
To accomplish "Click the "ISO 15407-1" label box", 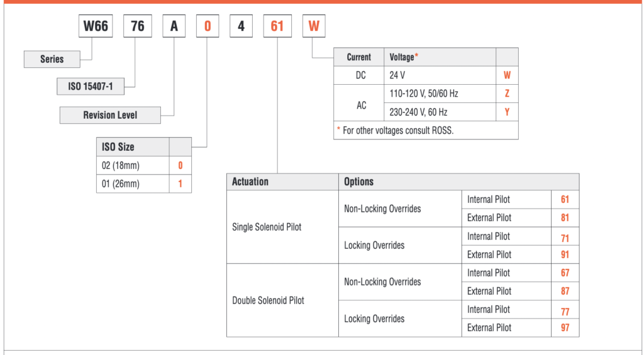I will coord(92,86).
